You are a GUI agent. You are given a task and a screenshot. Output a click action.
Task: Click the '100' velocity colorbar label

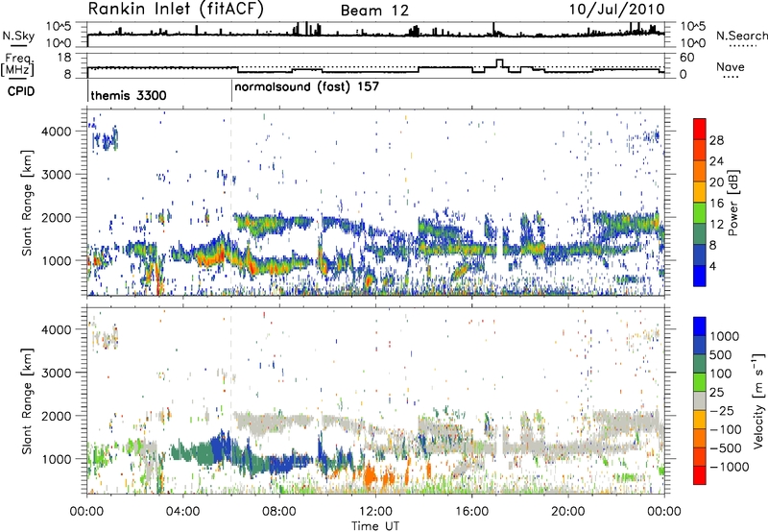click(721, 374)
